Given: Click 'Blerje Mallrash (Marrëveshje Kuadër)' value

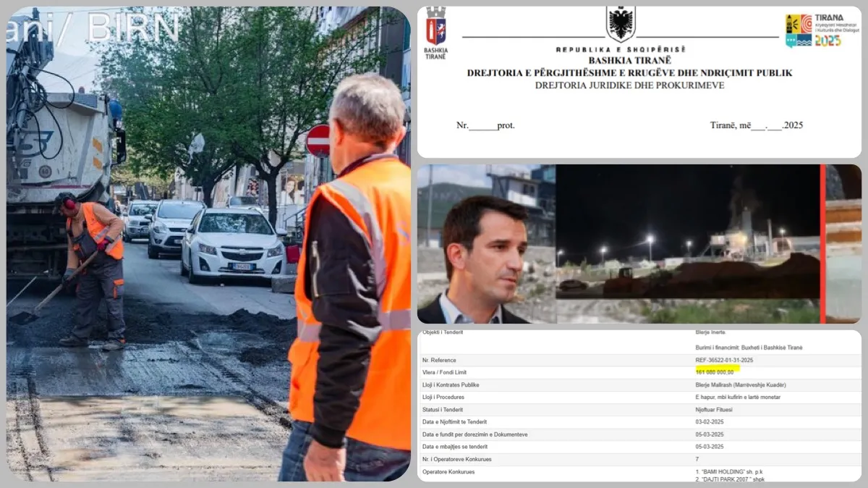Looking at the screenshot, I should click(741, 385).
